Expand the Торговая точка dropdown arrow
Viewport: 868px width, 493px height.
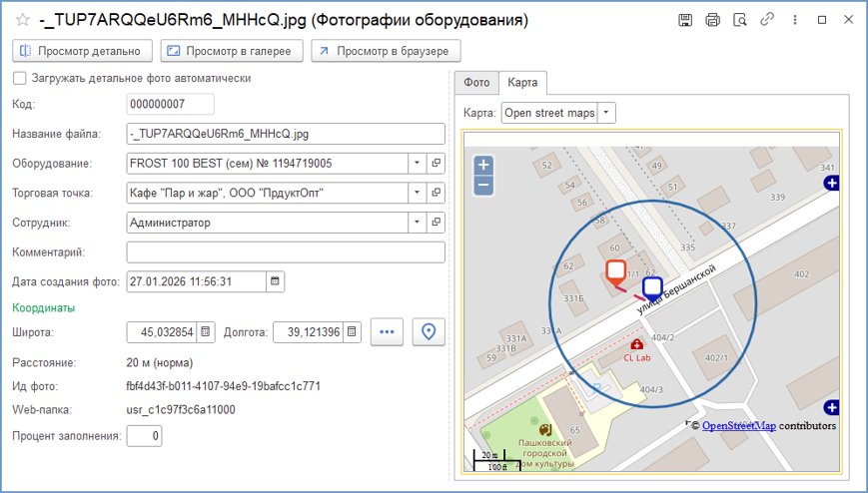(417, 193)
